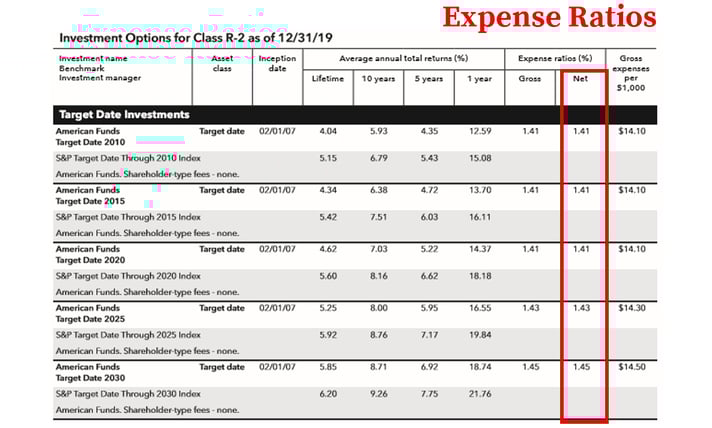
Task: Click benchmark 1 year value 19.84
Action: click(x=480, y=335)
